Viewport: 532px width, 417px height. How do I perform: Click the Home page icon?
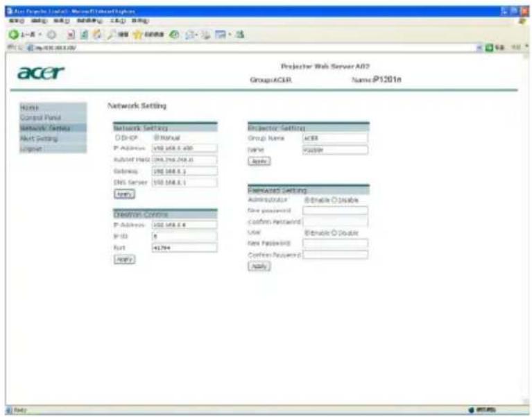click(97, 34)
